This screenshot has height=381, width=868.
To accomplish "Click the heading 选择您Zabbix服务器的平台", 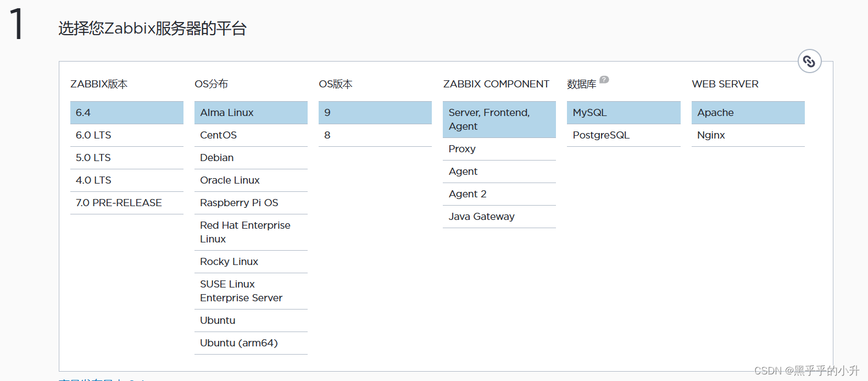I will (x=153, y=28).
